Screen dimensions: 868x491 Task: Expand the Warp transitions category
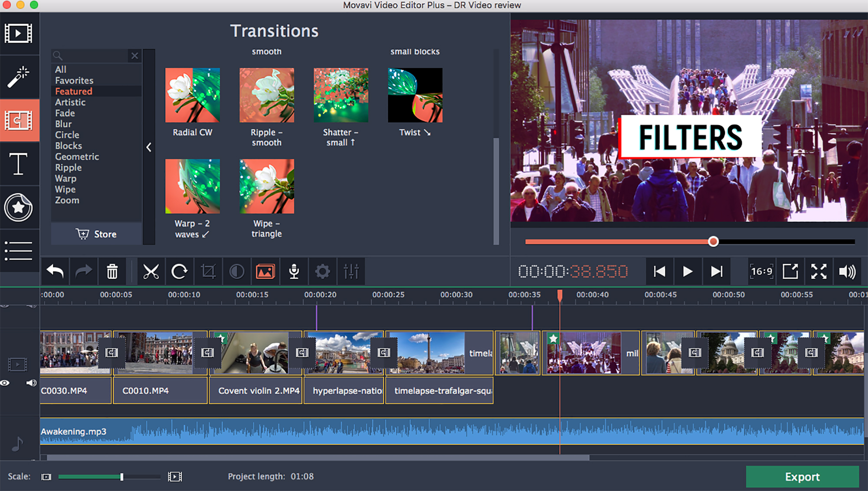click(65, 178)
